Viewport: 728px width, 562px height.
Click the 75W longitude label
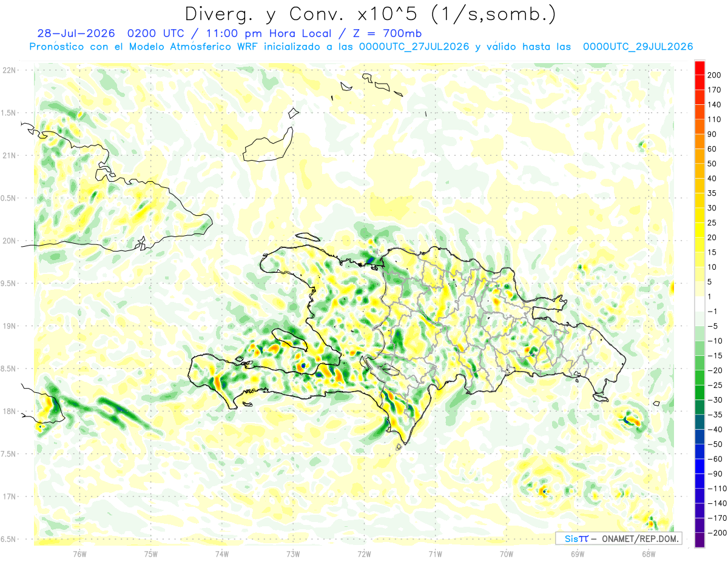(x=150, y=553)
